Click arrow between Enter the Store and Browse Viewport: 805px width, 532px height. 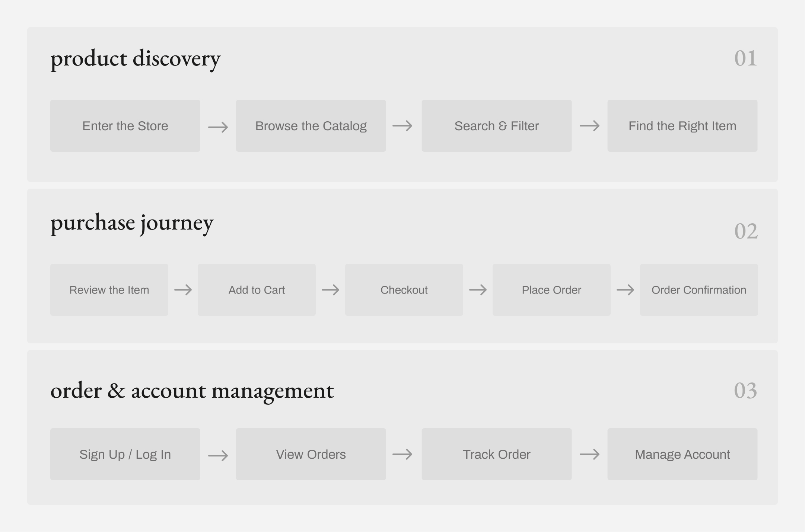(218, 127)
